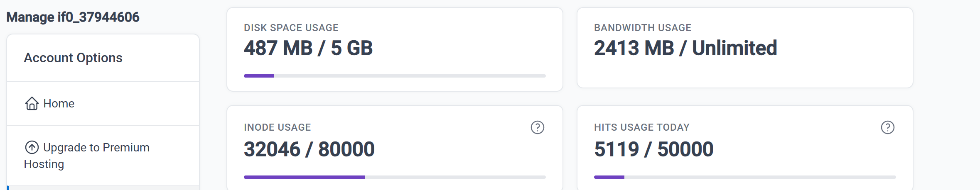The height and width of the screenshot is (190, 980).
Task: Click the Hits Usage Today label
Action: 641,127
